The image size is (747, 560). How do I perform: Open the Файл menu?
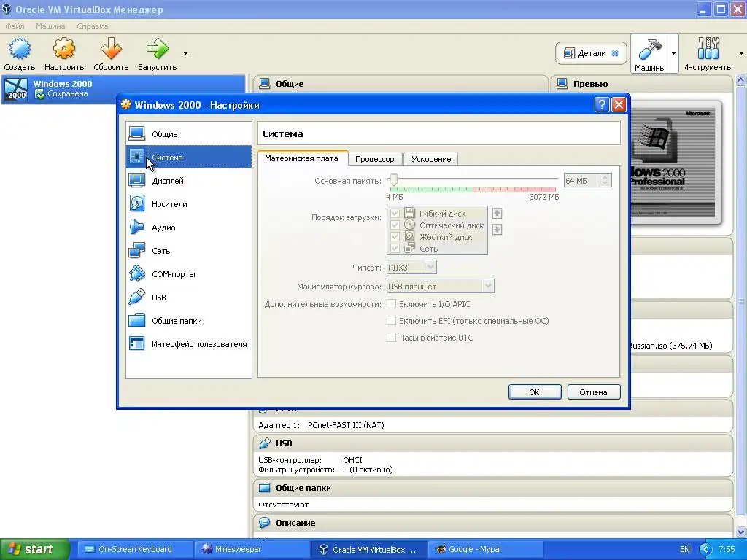15,26
